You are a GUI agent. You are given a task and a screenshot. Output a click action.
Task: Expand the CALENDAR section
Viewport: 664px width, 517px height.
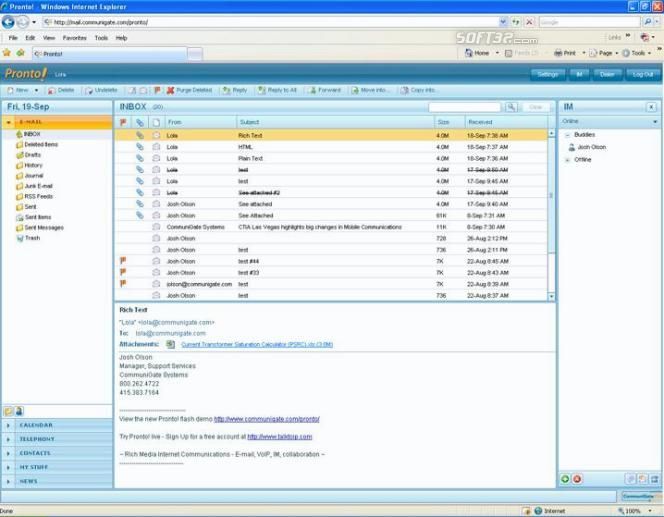coord(57,425)
